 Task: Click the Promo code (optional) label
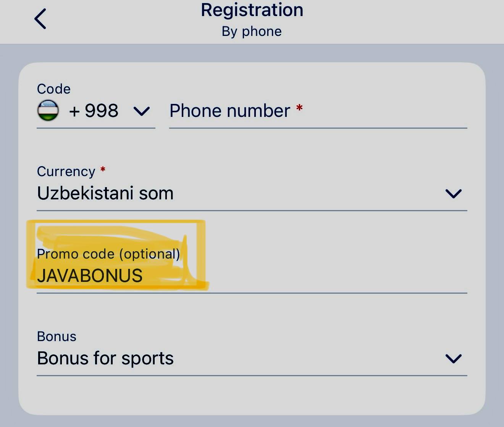coord(109,254)
